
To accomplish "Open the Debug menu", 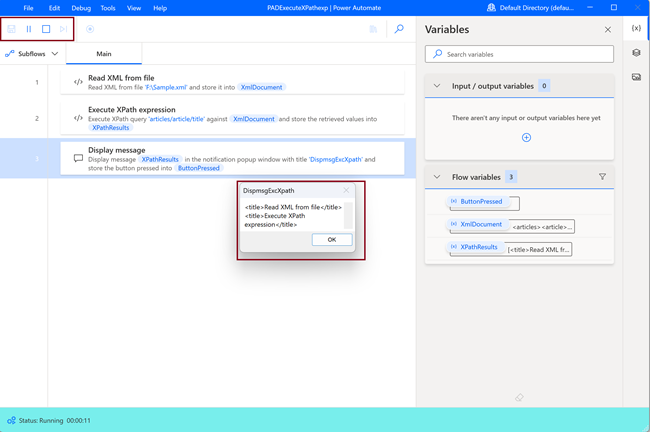I will (x=81, y=8).
